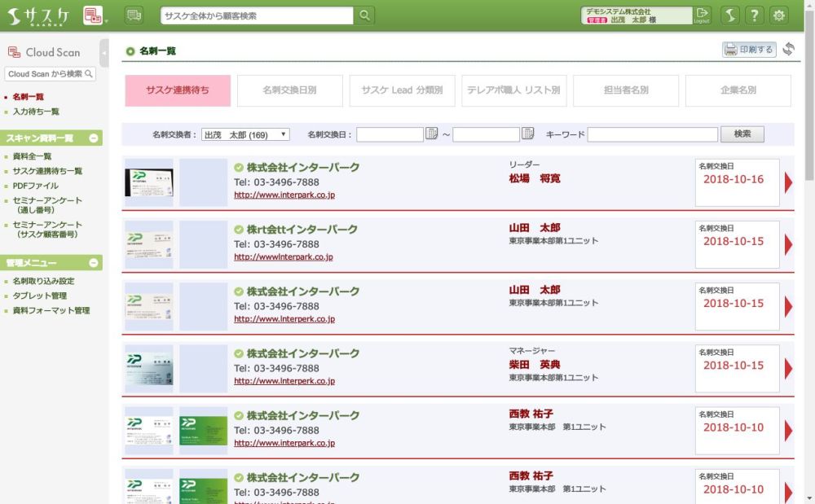The image size is (815, 504).
Task: Open the card thumbnail in the 株rt会ttインターパーク row
Action: tap(149, 244)
